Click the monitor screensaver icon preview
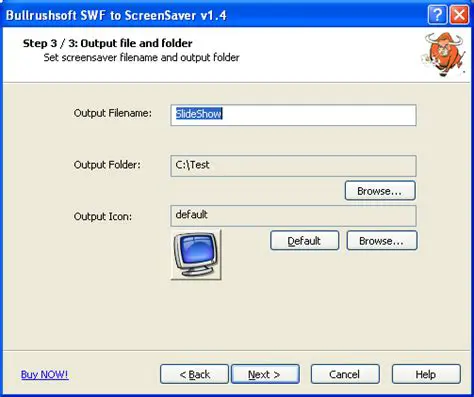This screenshot has height=397, width=474. (x=196, y=254)
